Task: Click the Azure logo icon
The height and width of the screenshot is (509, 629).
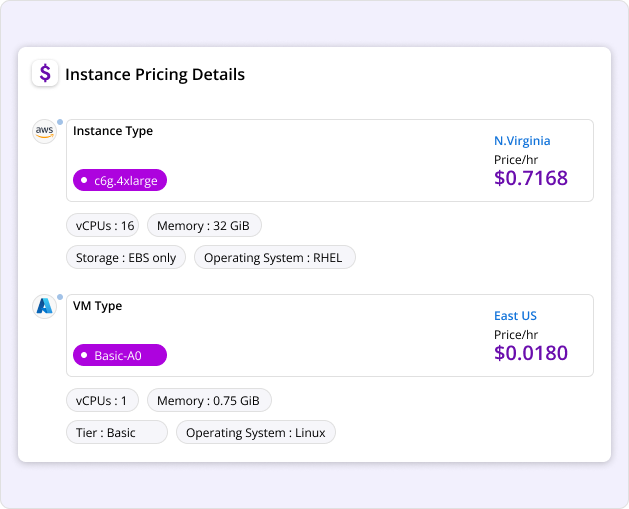Action: point(44,306)
